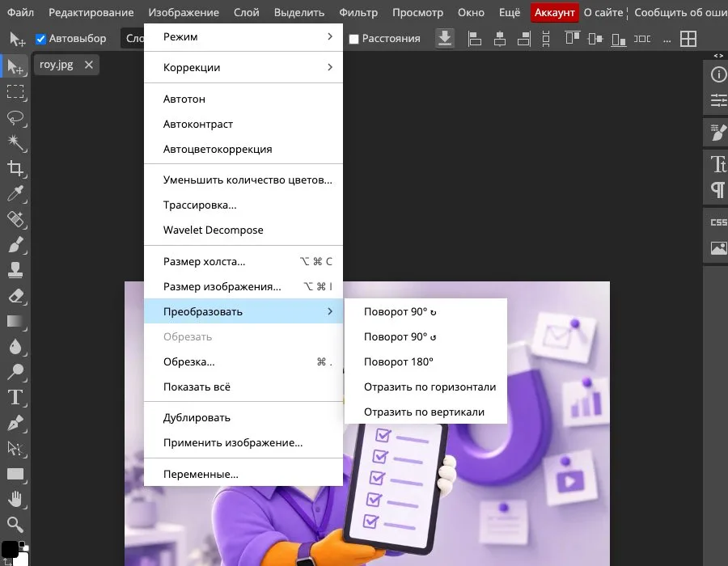Select the Healing Brush tool
728x566 pixels.
click(x=15, y=219)
